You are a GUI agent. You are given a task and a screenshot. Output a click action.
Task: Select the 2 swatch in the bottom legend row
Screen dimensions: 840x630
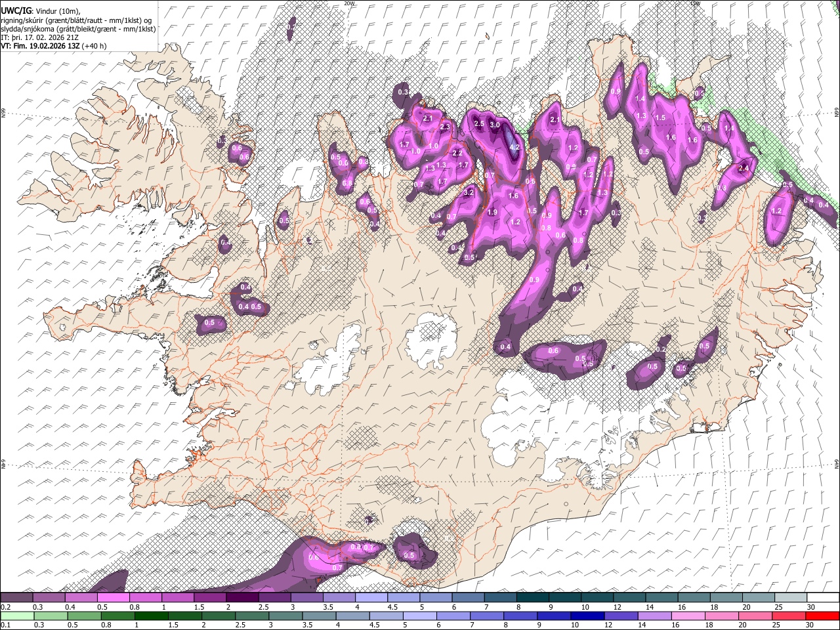(219, 616)
